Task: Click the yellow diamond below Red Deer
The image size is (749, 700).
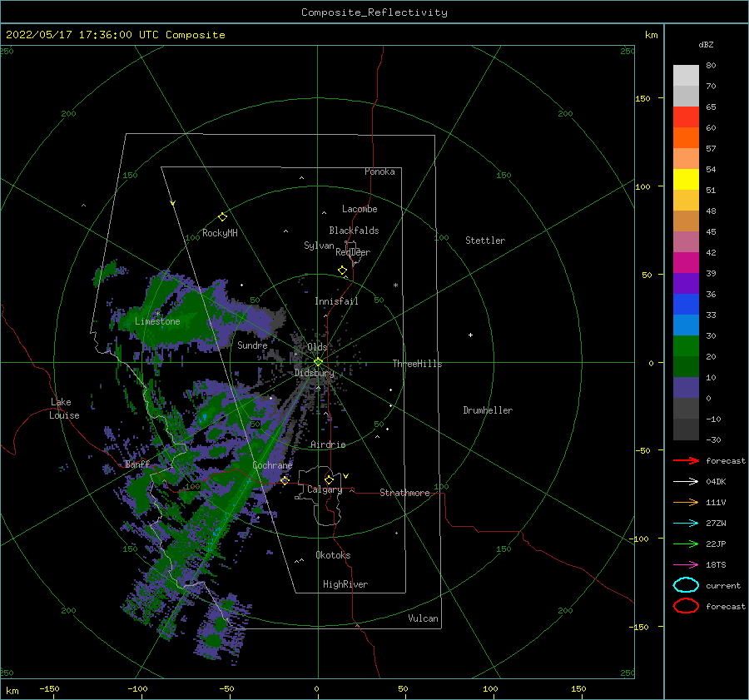Action: pos(343,271)
